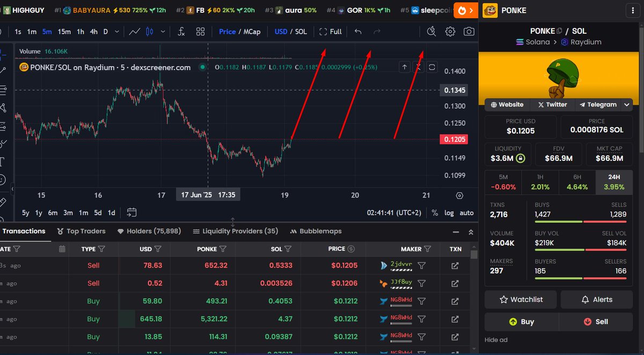Undo the last chart action
Viewport: 644px width, 355px height.
click(358, 32)
